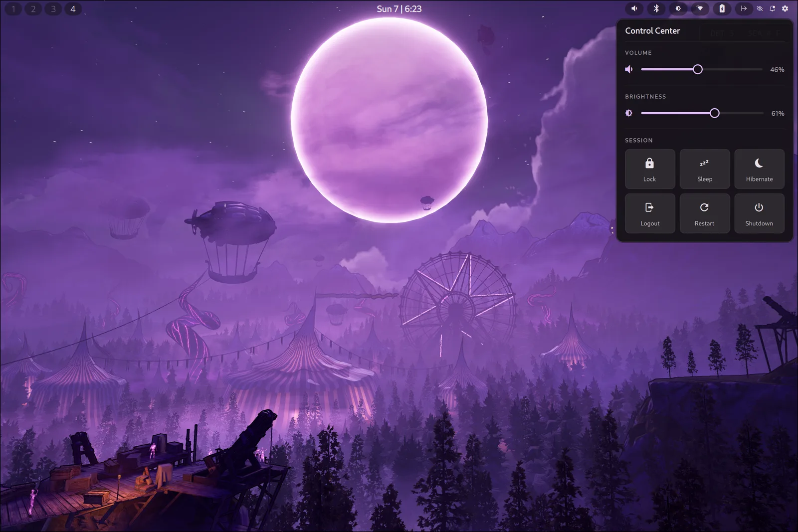The image size is (798, 532).
Task: Open notifications via the bell icon
Action: [773, 8]
